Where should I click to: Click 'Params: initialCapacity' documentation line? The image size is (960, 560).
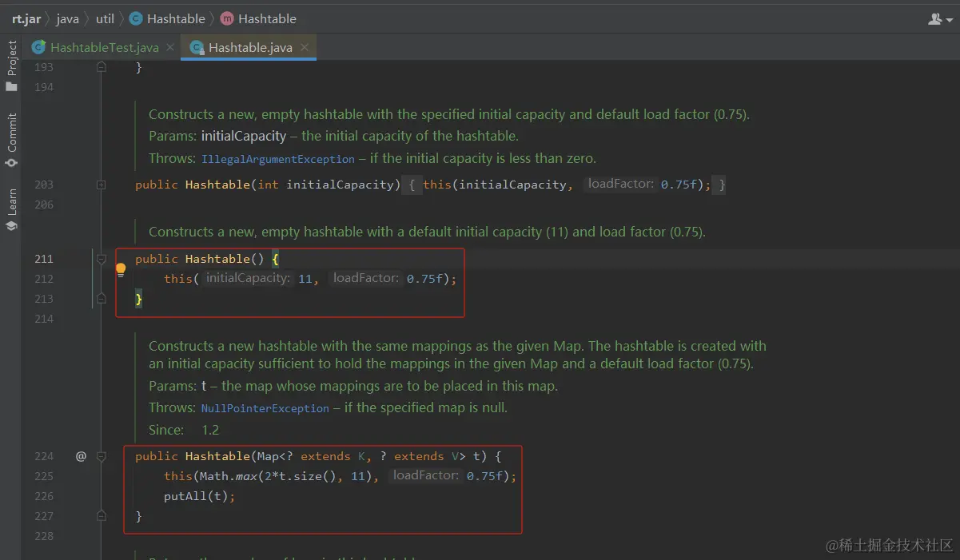click(x=333, y=136)
